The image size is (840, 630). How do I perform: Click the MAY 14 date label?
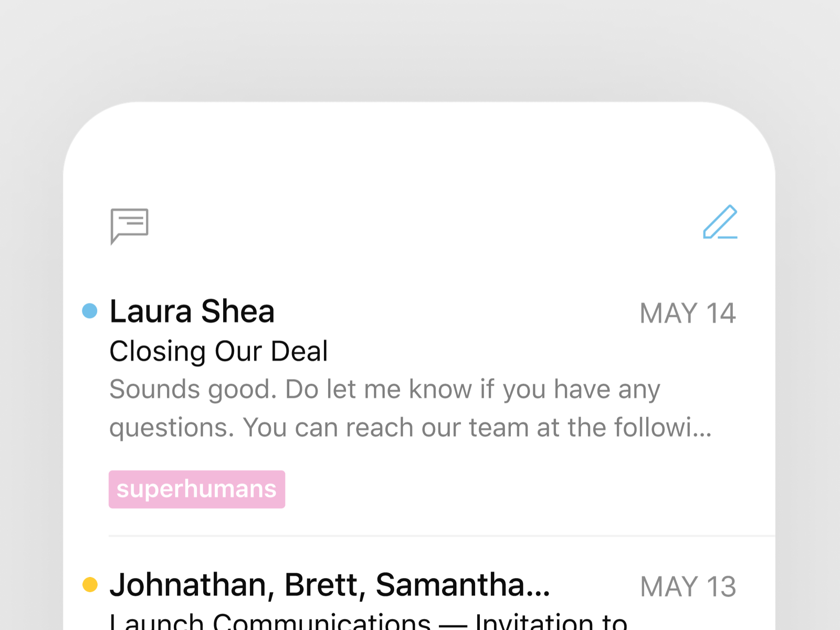click(688, 312)
